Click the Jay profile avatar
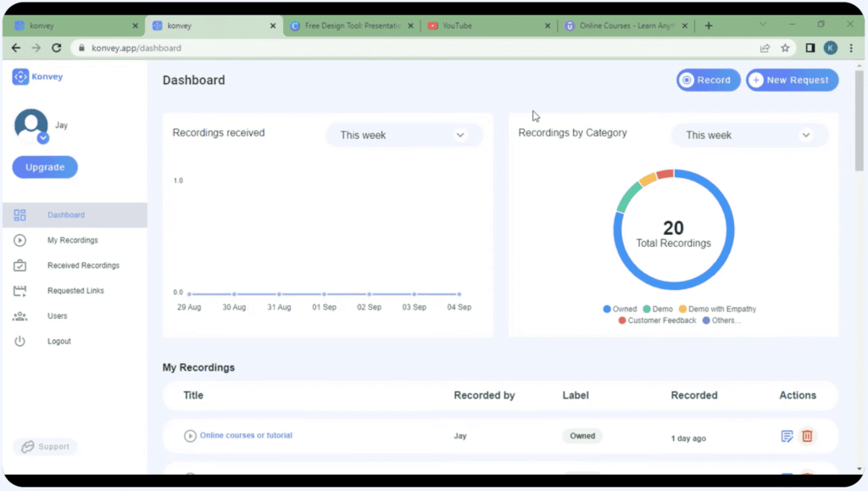Viewport: 868px width, 491px height. point(31,126)
